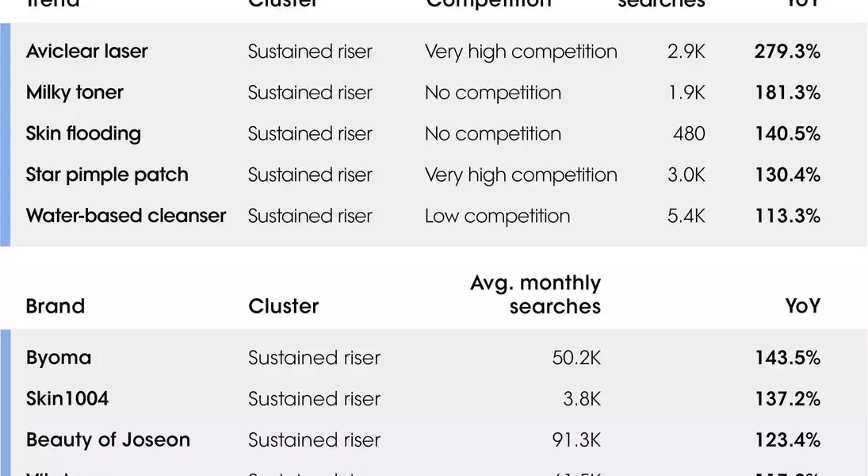Select the Star pimple patch trend
Screen dimensions: 868x476
107,175
